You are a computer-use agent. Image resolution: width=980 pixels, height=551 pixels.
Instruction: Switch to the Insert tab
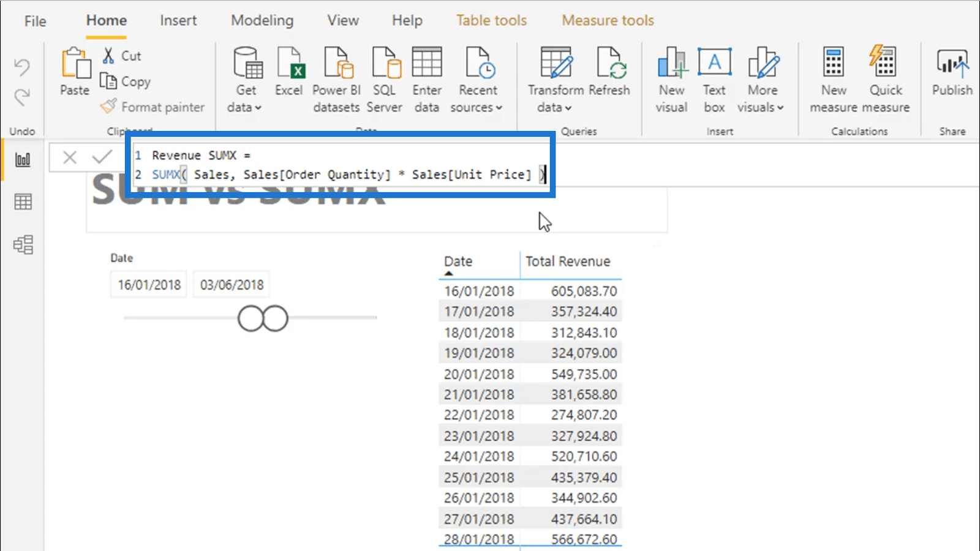pos(178,20)
